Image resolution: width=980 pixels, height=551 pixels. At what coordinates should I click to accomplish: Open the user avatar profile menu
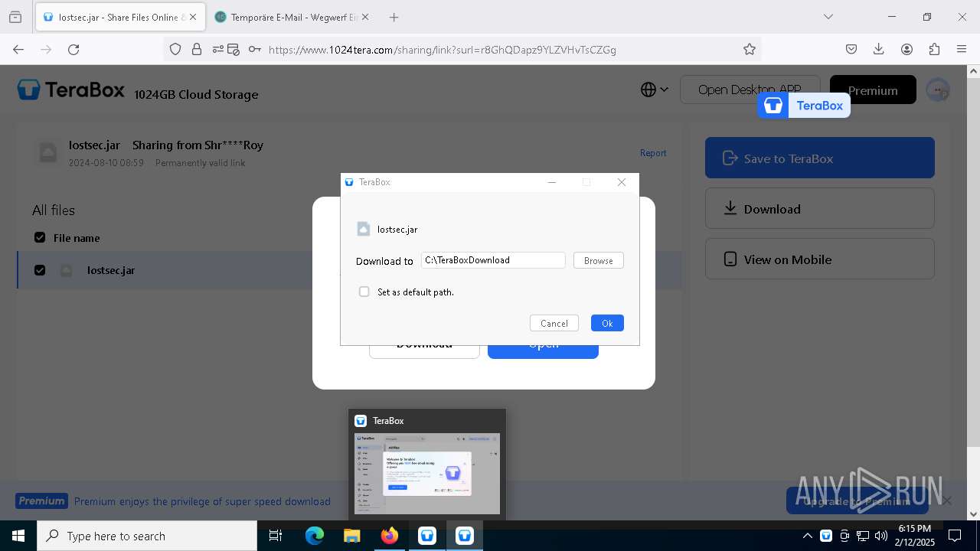tap(938, 90)
